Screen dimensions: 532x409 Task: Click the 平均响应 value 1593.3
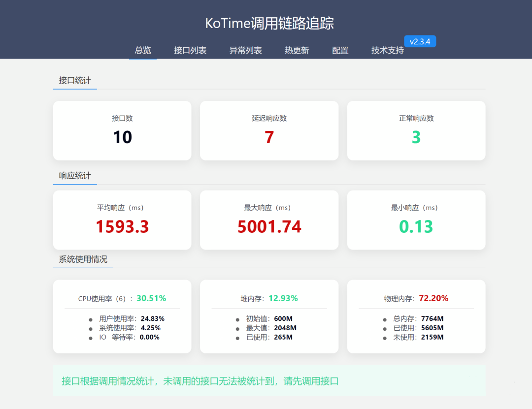click(122, 226)
